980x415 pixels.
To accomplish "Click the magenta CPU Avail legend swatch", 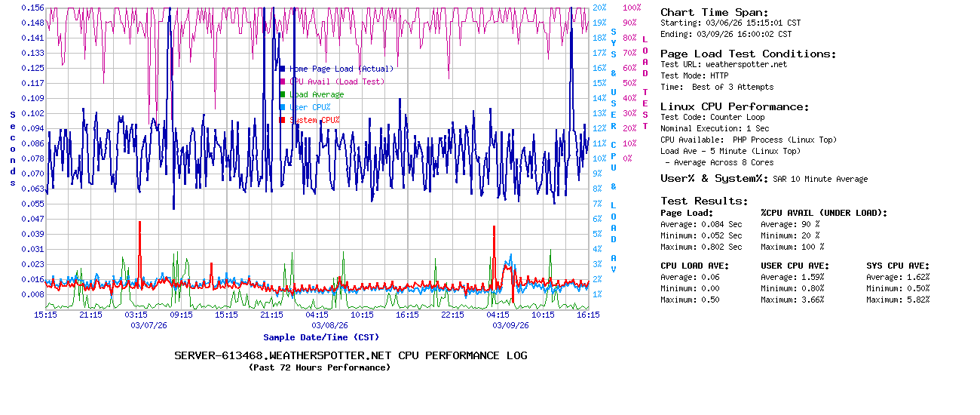I will [283, 81].
